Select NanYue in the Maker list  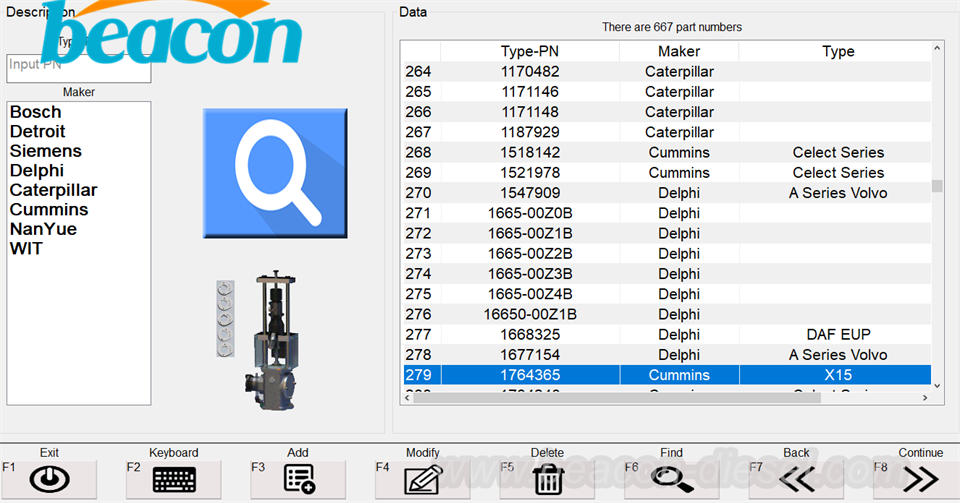coord(43,229)
